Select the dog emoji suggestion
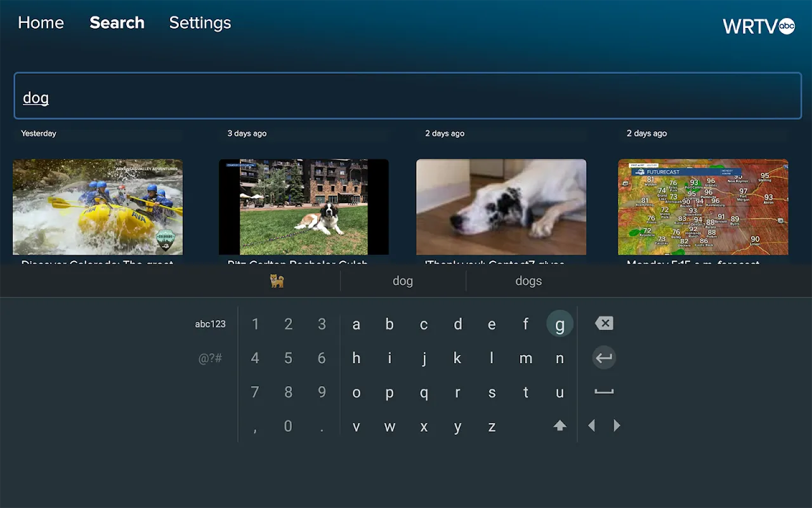 pos(277,281)
